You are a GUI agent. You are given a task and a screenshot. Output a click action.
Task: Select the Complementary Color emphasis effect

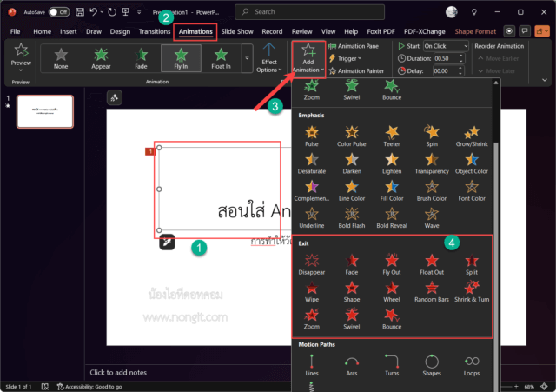coord(311,191)
